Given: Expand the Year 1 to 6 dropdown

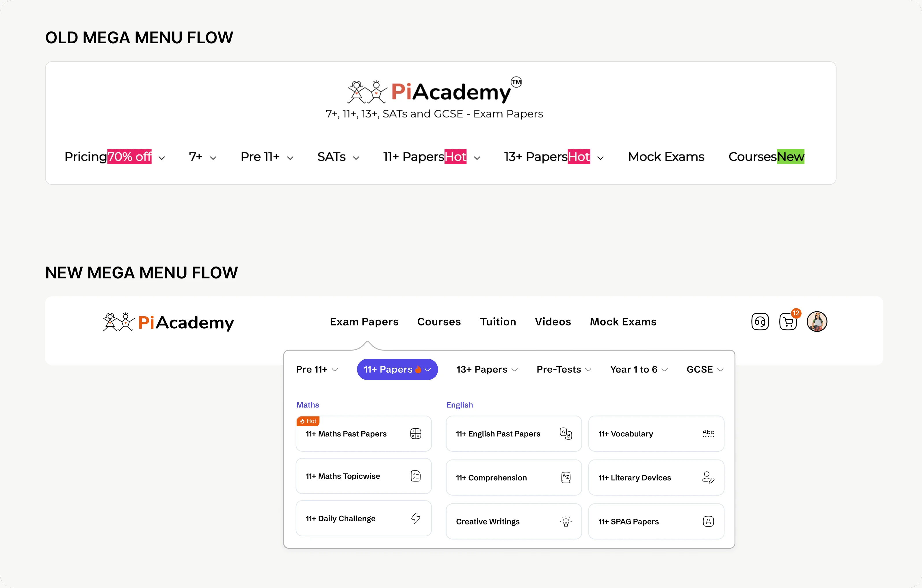Looking at the screenshot, I should click(x=639, y=369).
